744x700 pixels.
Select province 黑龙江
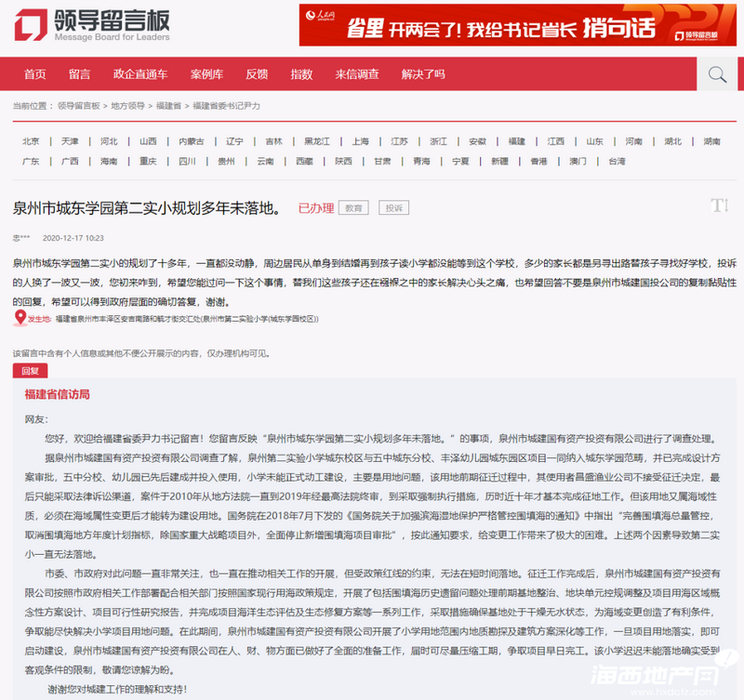(317, 141)
